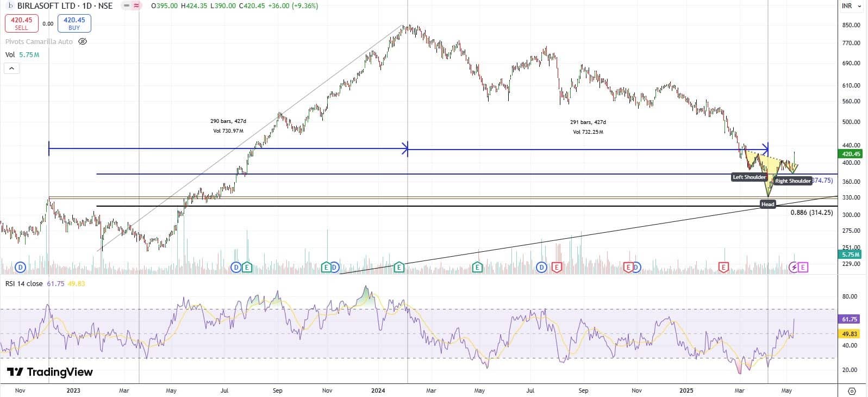Open the BIRLASOFT LTD symbol title
Screen dimensions: 868x397
click(65, 6)
